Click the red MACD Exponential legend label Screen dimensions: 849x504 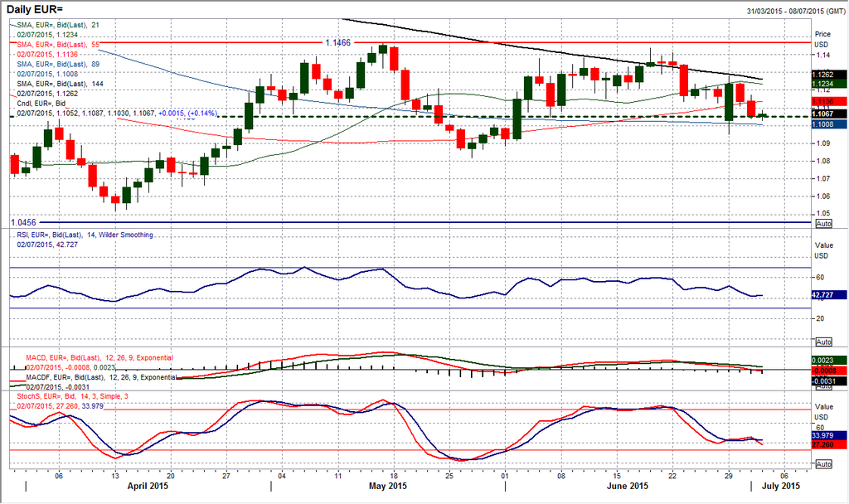pyautogui.click(x=99, y=358)
